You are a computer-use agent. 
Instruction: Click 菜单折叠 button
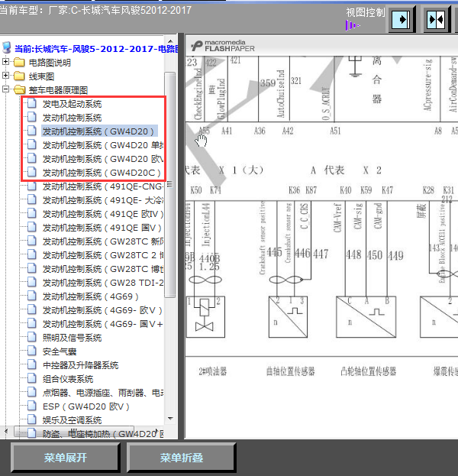coord(181,458)
